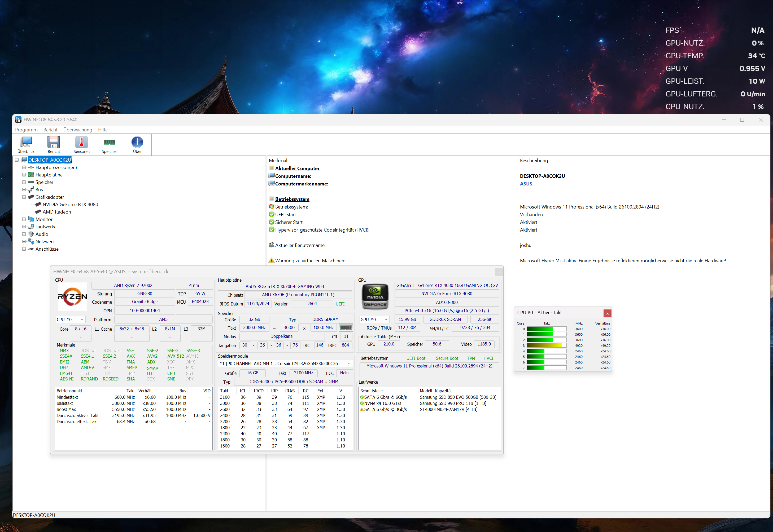Select the AMD Radeon tree item
The width and height of the screenshot is (773, 532).
pyautogui.click(x=57, y=212)
